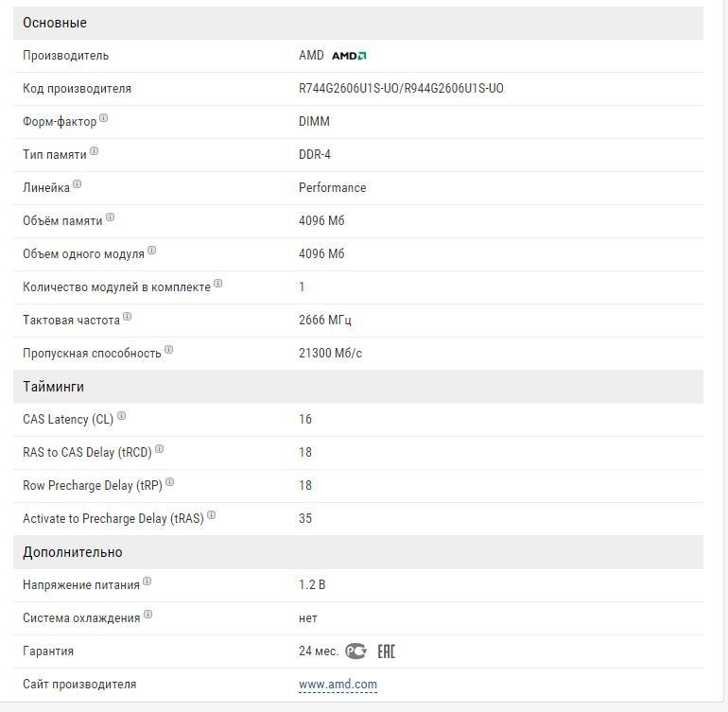Show info for Система охлаждения
This screenshot has height=712, width=728.
pos(147,615)
